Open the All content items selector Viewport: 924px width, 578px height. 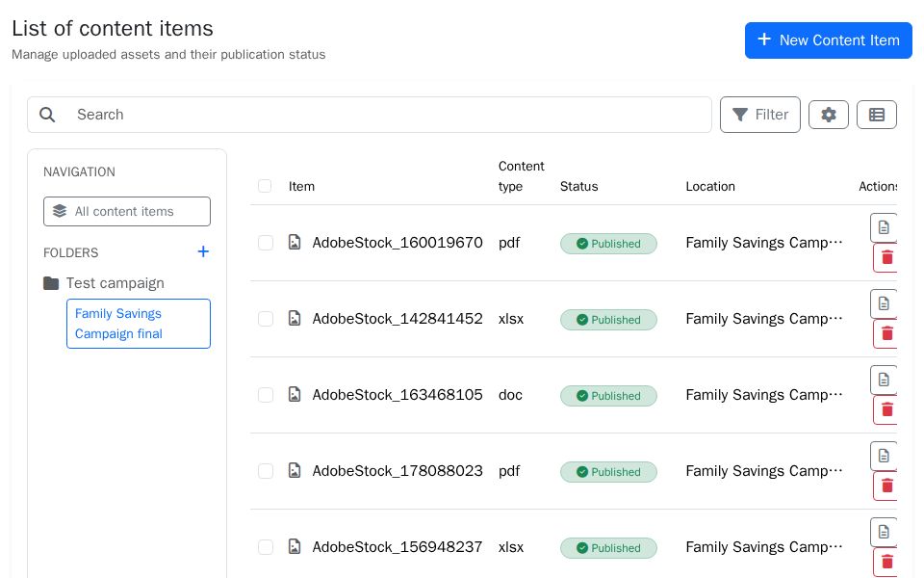coord(127,211)
